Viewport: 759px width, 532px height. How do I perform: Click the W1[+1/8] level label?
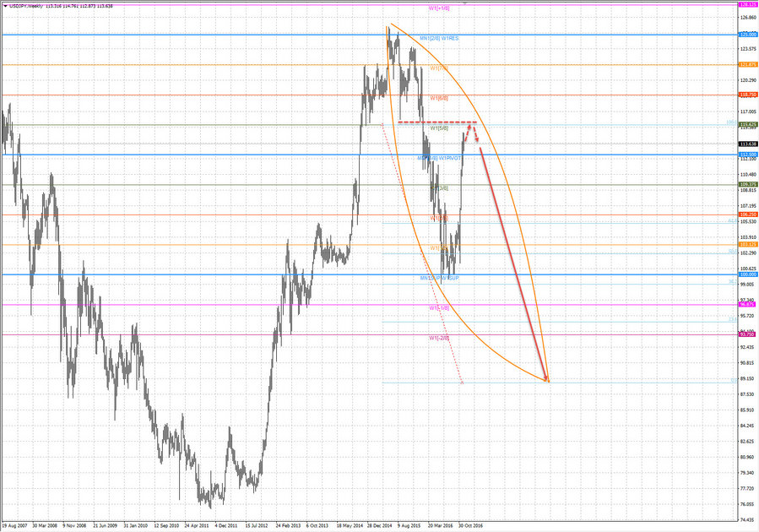coord(439,8)
